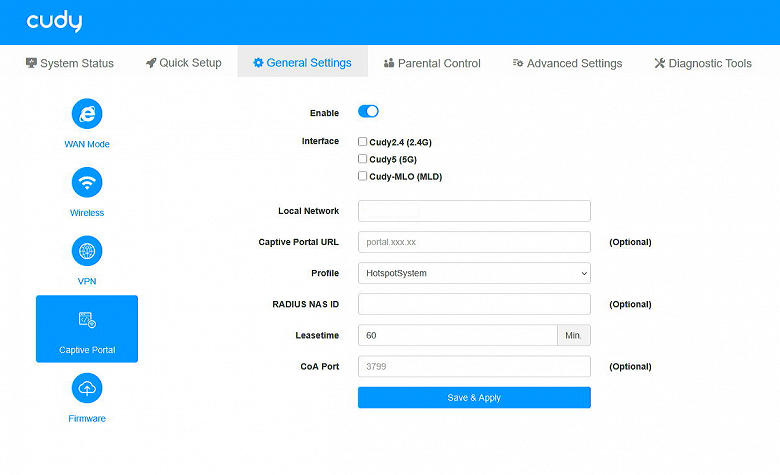Select the Captive Portal sidebar icon
Viewport: 780px width, 475px height.
(87, 321)
